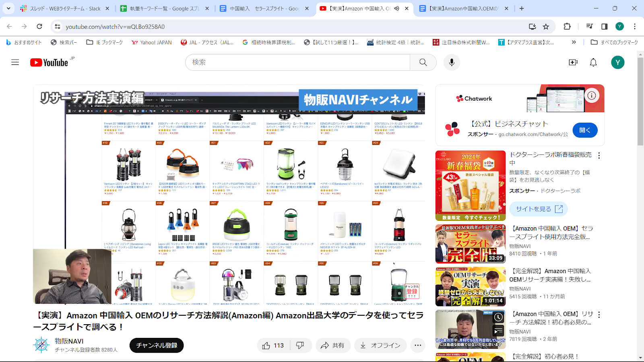Open options menu for ドクターシーラボ ad
The width and height of the screenshot is (644, 362).
click(599, 156)
